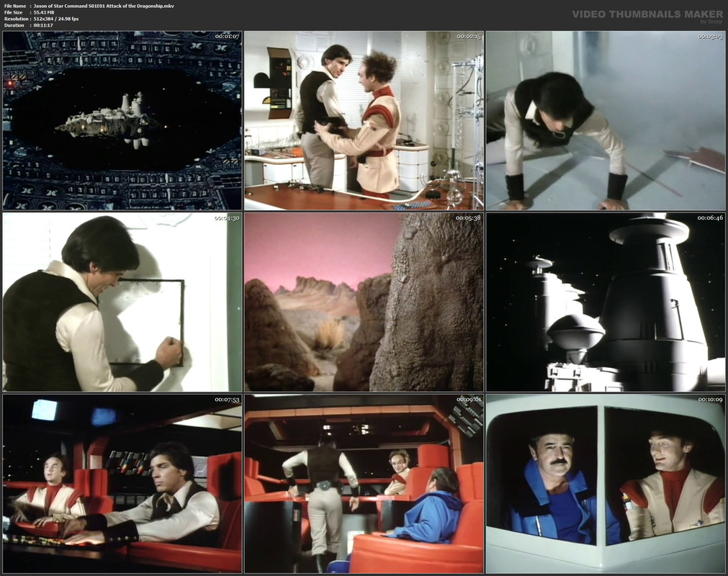
Task: Click the duration value '00:11:17'
Action: point(43,25)
